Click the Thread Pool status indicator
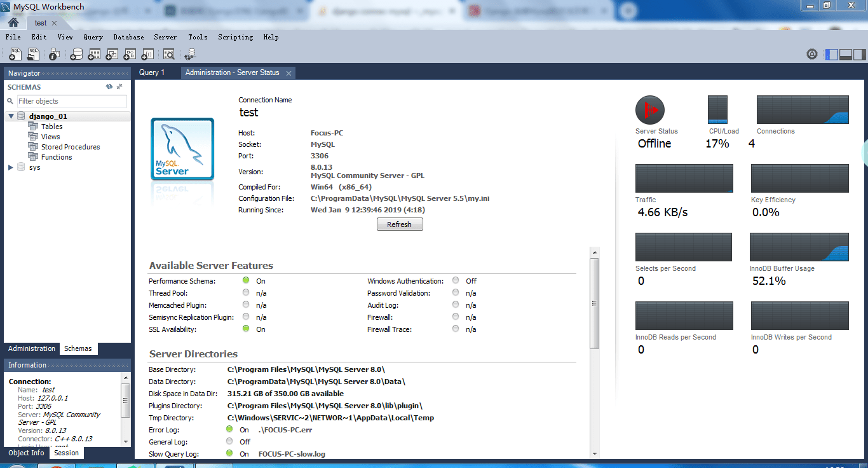This screenshot has height=468, width=868. pos(246,292)
